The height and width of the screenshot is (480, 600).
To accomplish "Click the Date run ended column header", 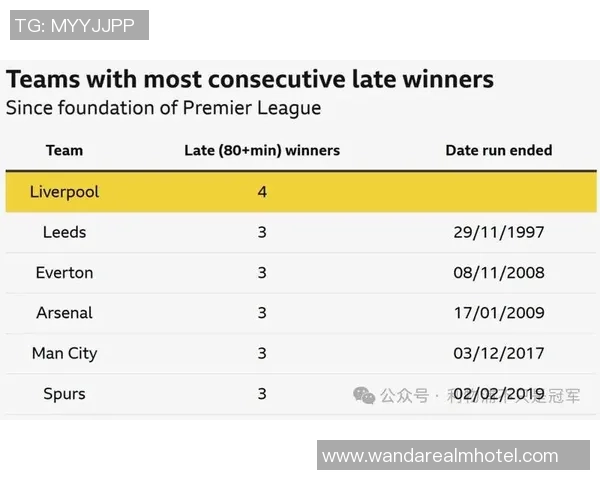I will point(498,151).
